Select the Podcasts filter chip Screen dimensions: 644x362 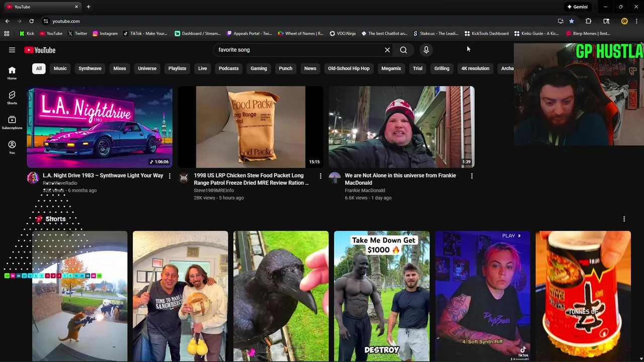(229, 68)
